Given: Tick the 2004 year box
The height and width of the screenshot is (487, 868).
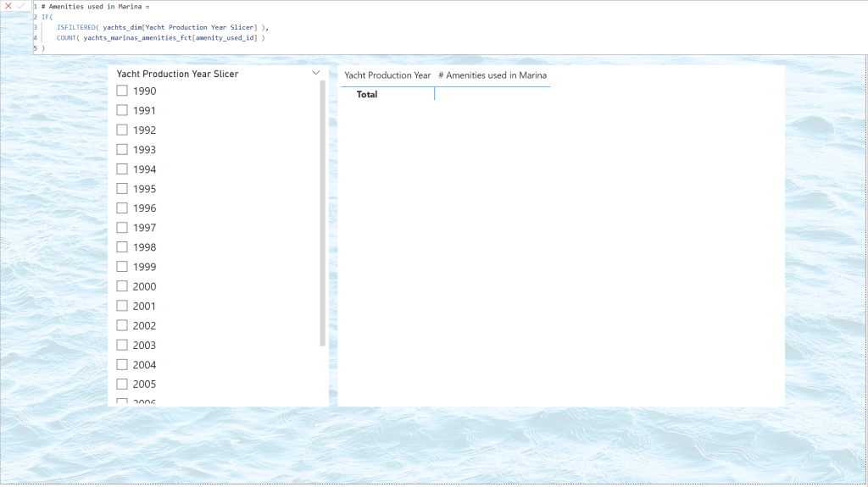Looking at the screenshot, I should (x=122, y=365).
